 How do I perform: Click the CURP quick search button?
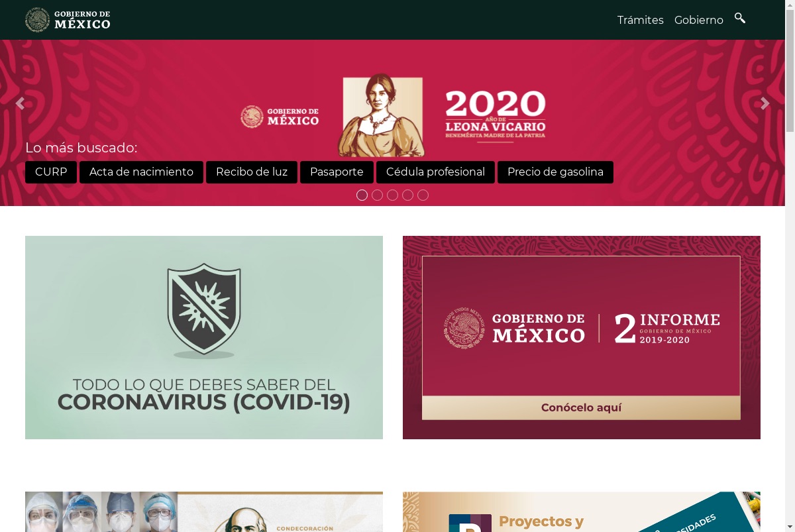[x=51, y=172]
